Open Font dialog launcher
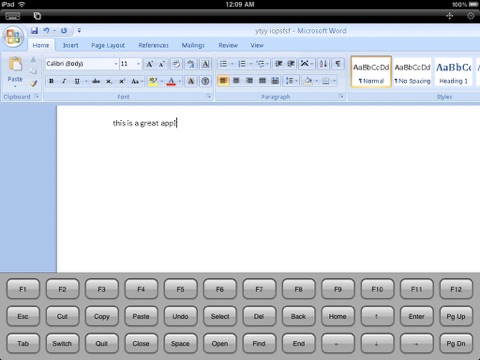Screen dimensions: 480x360 click(209, 96)
